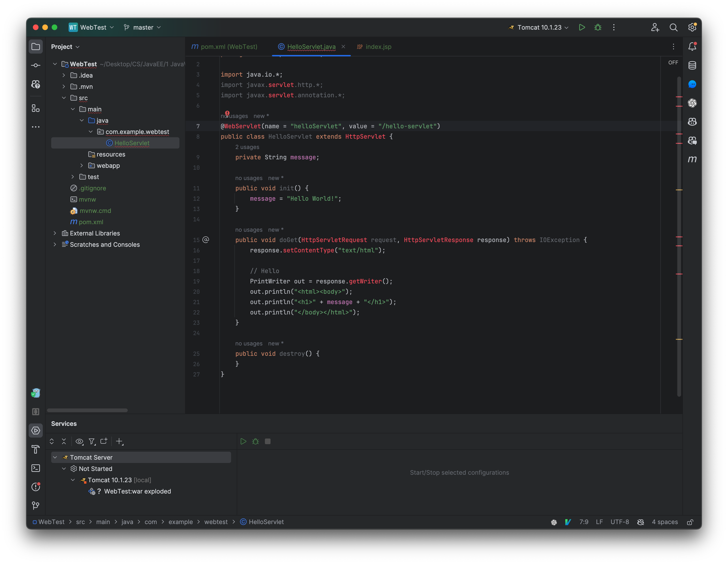
Task: Enable the filter configurations button
Action: 92,441
